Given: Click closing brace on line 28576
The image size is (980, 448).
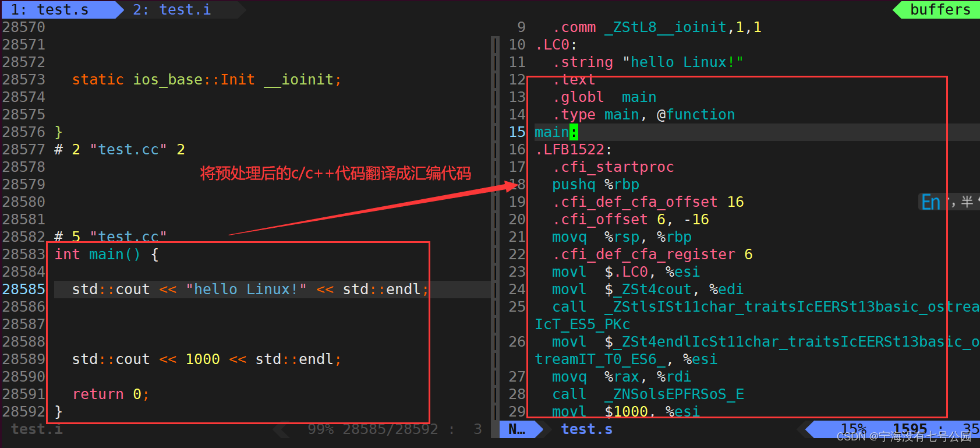Looking at the screenshot, I should coord(58,132).
